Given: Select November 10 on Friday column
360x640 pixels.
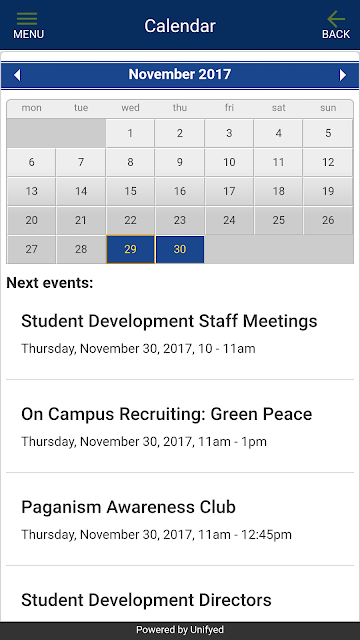Looking at the screenshot, I should click(229, 162).
